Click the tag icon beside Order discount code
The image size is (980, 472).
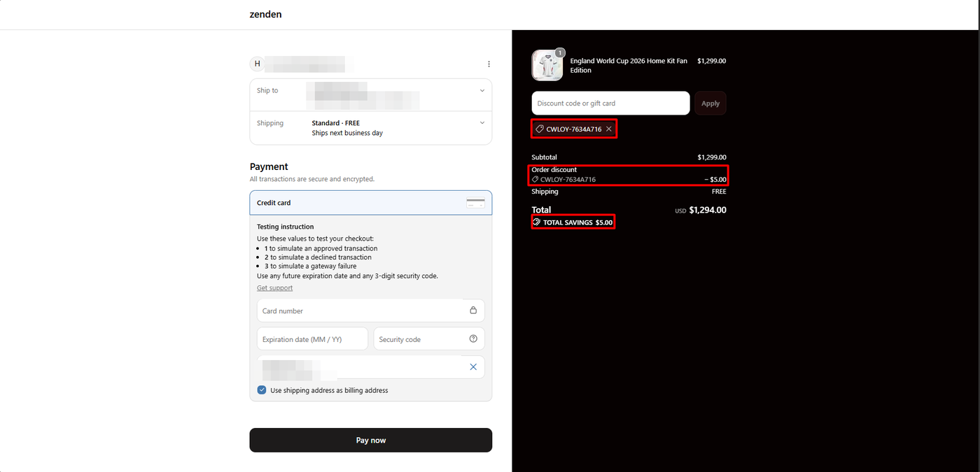pos(535,180)
